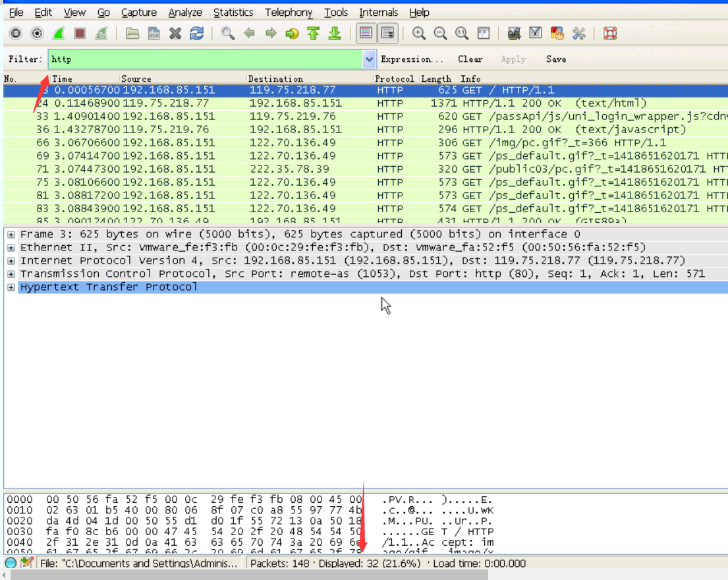Go back in packet history arrow
Screen dimensions: 728x580
249,34
